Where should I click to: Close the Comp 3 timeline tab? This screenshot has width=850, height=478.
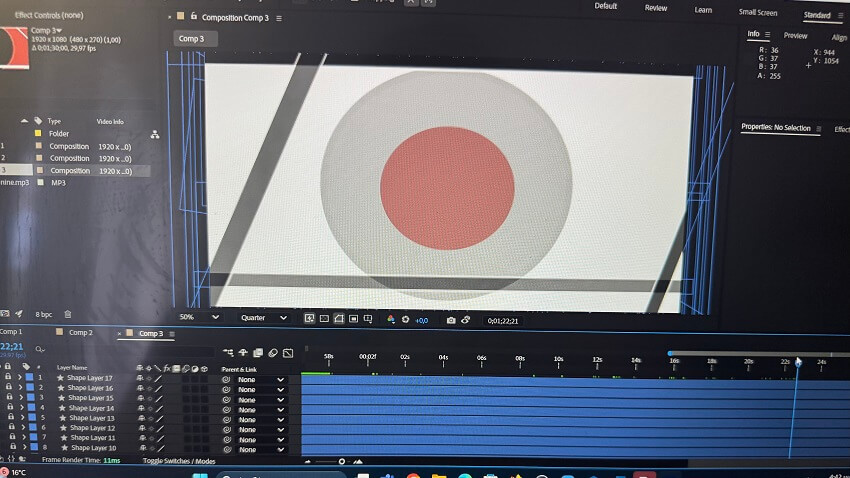pos(119,334)
